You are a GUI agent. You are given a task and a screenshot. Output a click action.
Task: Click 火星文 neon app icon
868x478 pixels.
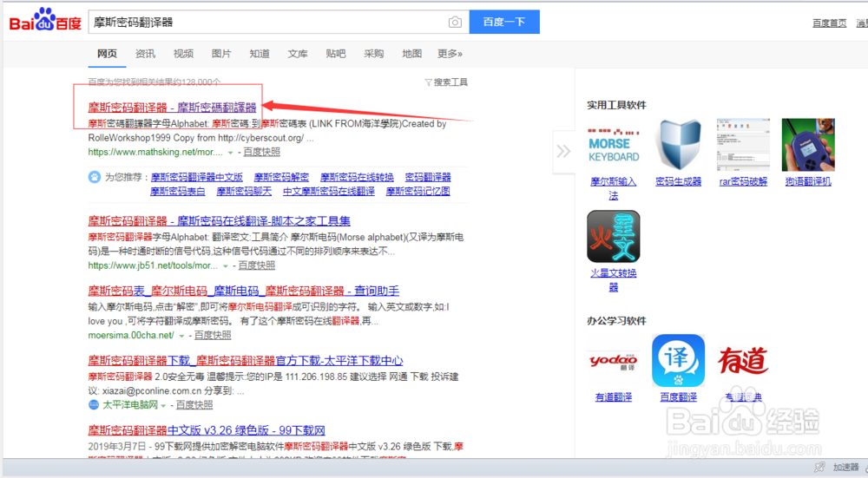(614, 236)
